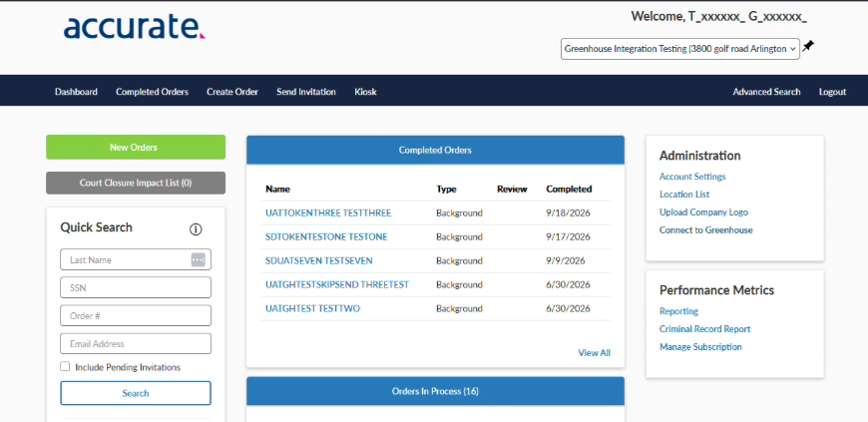Click Logout in the top bar
Screen dimensions: 868x422
(832, 92)
